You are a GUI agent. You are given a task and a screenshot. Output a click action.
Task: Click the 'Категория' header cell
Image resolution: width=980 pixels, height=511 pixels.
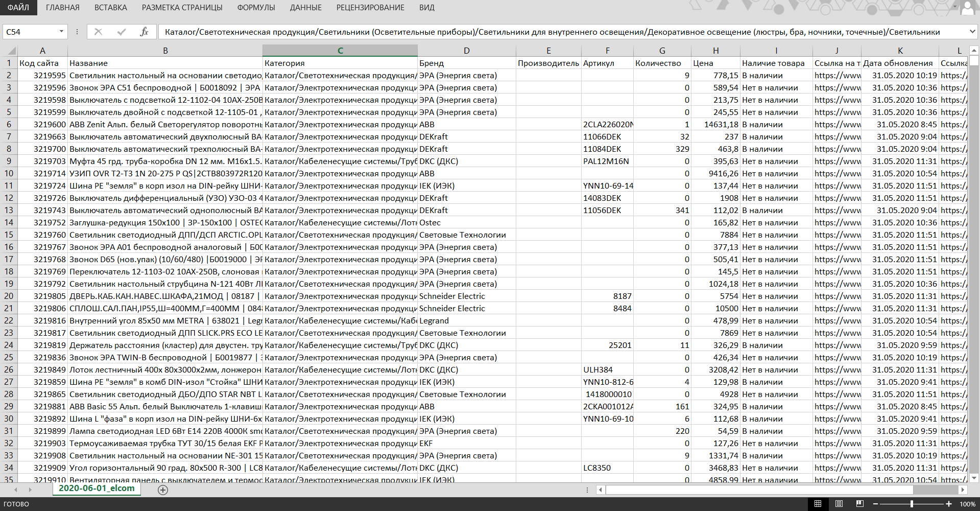coord(340,63)
